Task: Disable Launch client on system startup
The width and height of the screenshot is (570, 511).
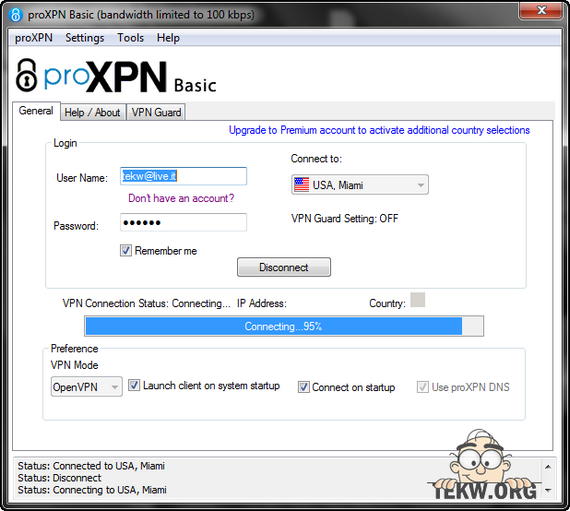Action: [x=134, y=385]
